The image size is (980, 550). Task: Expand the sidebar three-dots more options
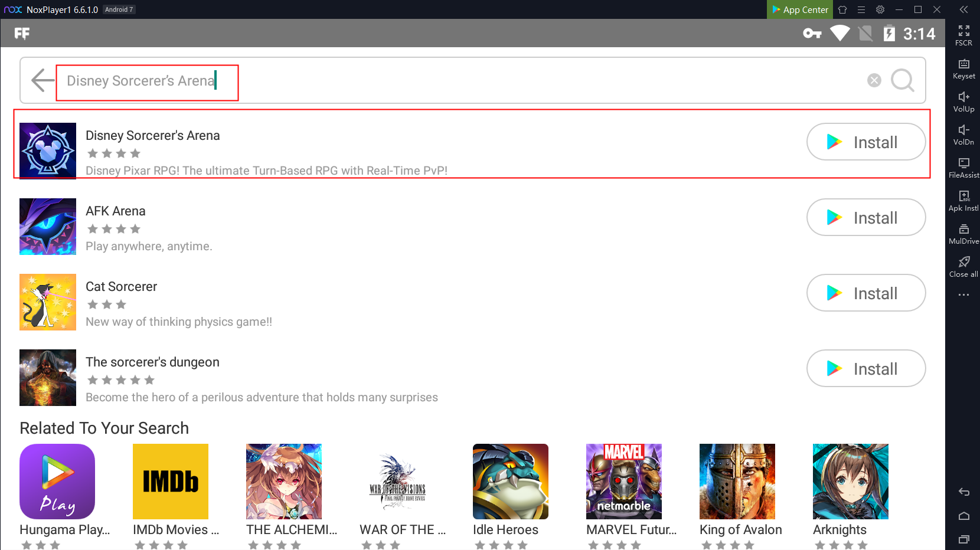pos(963,294)
